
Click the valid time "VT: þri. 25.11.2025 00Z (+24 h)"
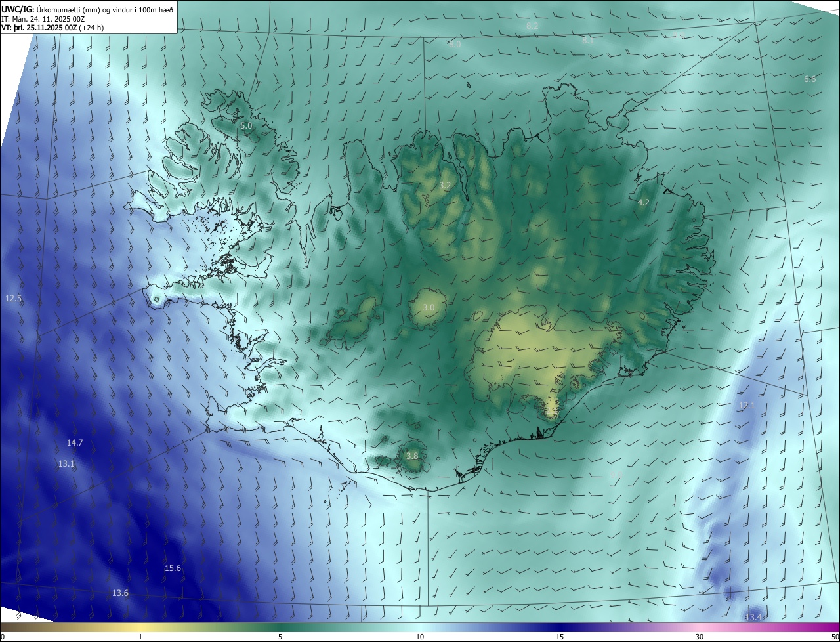pyautogui.click(x=52, y=28)
